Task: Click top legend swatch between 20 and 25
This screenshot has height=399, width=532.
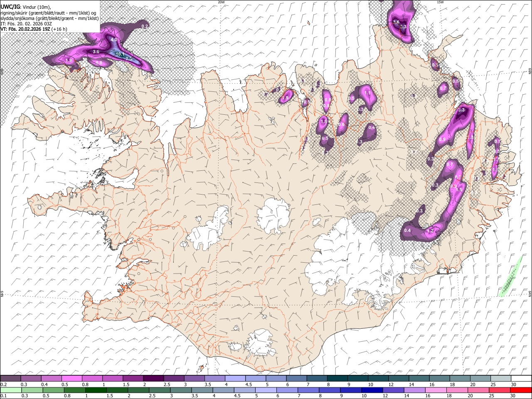Action: point(480,379)
